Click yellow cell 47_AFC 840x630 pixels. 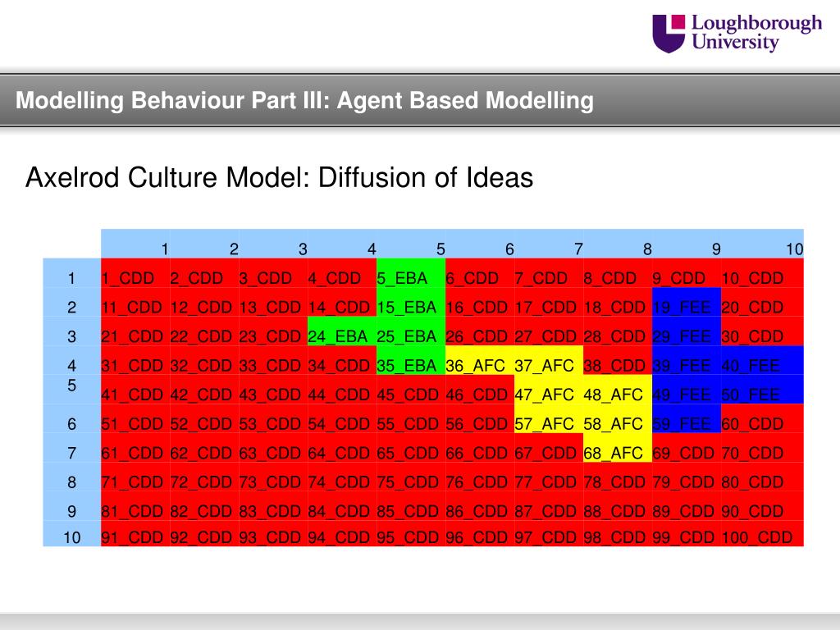pos(549,389)
